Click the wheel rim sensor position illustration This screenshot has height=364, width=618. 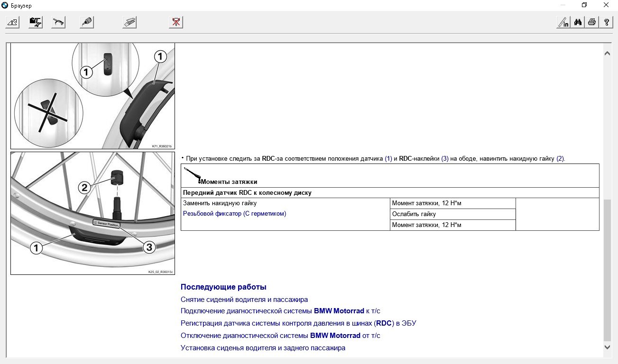[x=92, y=213]
